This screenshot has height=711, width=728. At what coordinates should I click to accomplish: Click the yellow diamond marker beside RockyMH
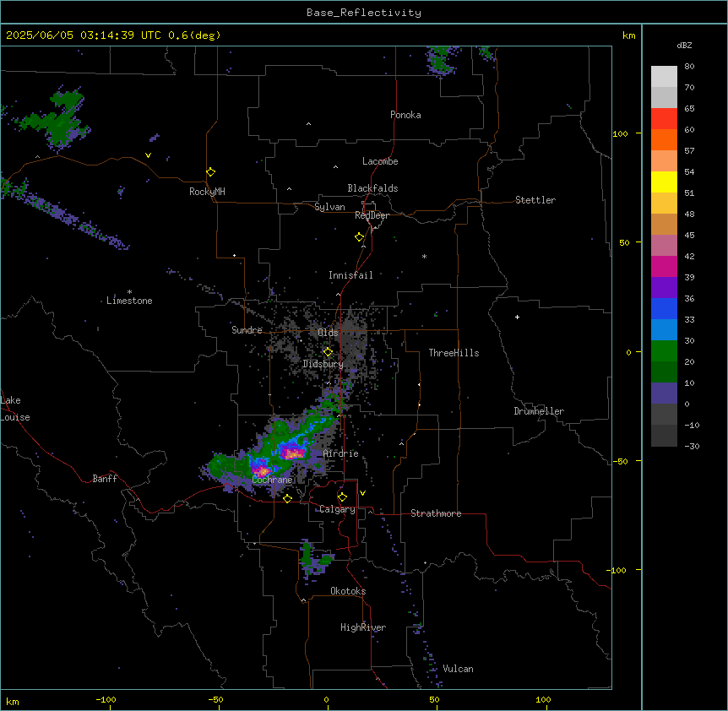coord(211,172)
